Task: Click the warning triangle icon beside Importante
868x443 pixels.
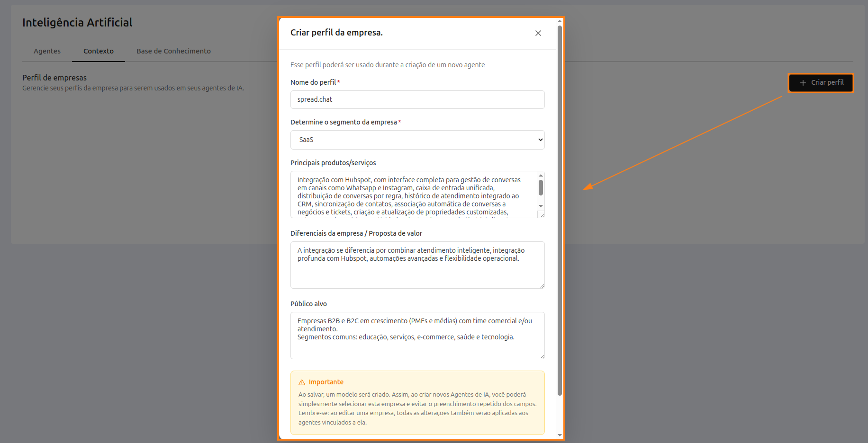Action: (x=302, y=382)
